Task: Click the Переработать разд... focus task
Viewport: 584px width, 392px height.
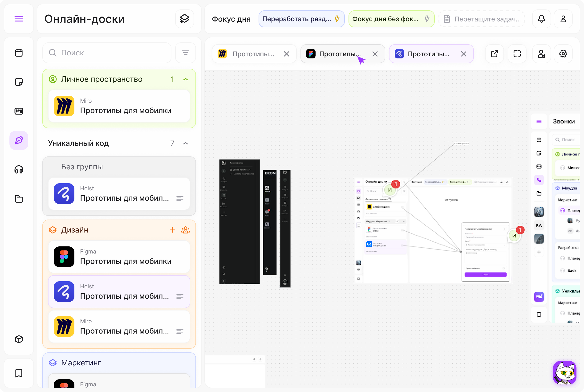Action: [302, 19]
